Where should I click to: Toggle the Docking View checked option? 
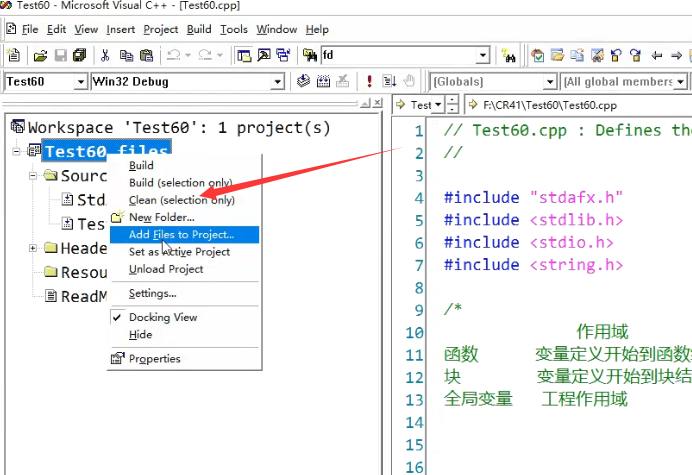pos(163,317)
